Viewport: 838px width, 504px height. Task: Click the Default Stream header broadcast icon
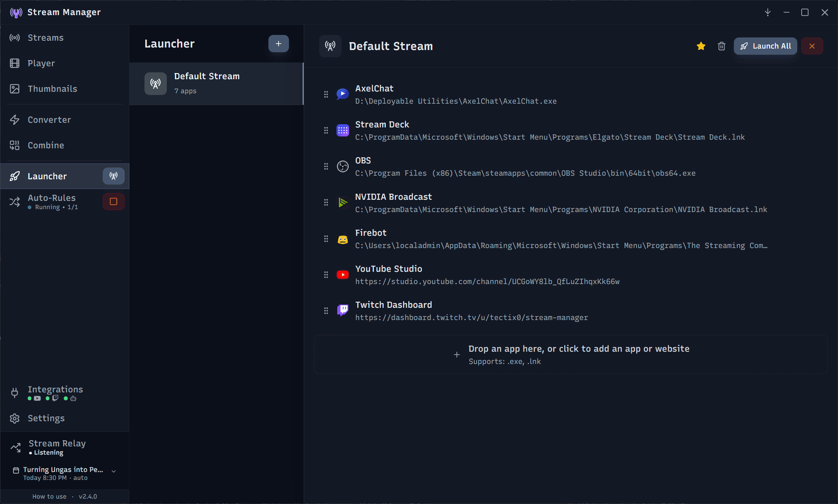tap(330, 46)
